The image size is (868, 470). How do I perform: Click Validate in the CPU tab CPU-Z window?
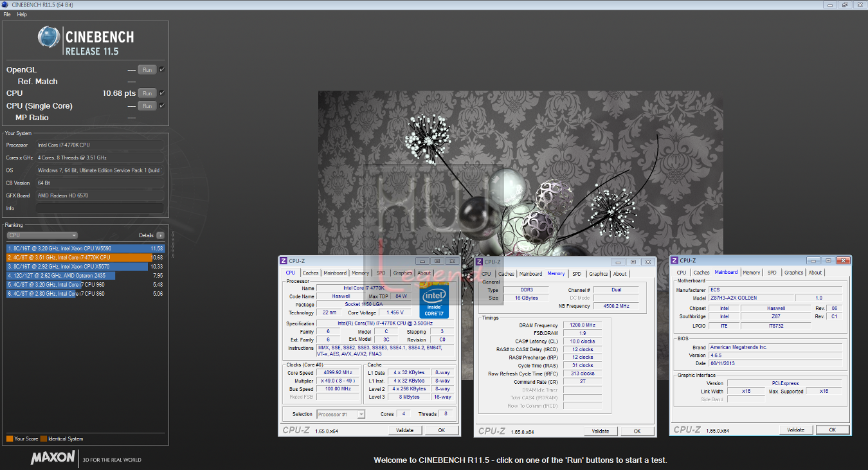coord(405,430)
